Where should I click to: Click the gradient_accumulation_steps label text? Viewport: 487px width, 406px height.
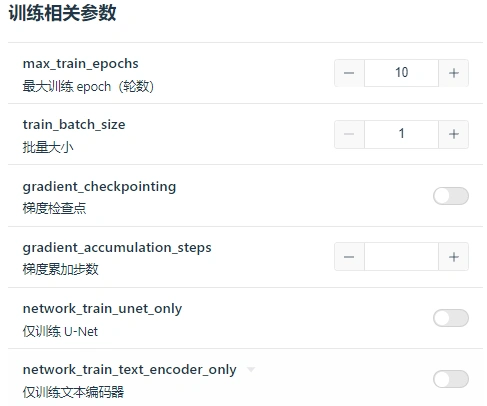coord(117,248)
